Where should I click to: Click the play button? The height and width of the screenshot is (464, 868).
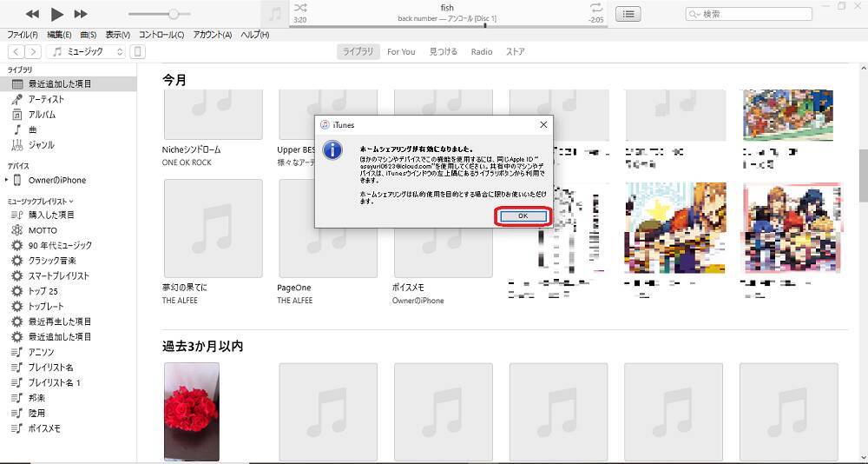[57, 14]
